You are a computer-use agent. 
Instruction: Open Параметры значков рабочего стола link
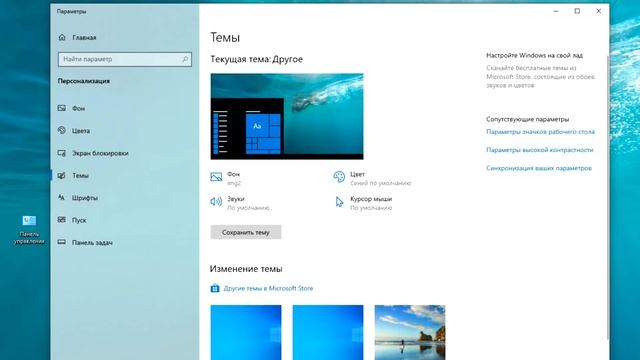tap(540, 132)
